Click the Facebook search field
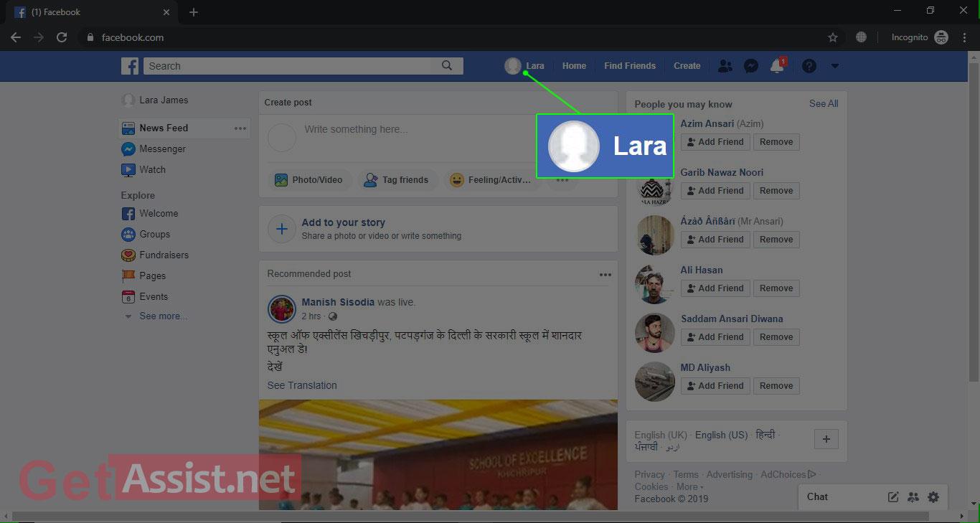980x523 pixels. 288,66
